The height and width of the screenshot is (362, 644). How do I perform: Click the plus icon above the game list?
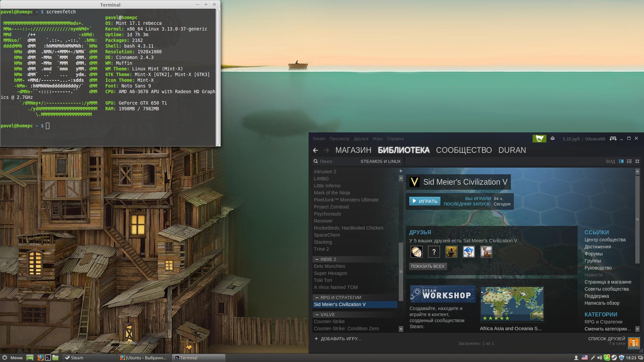tap(400, 171)
